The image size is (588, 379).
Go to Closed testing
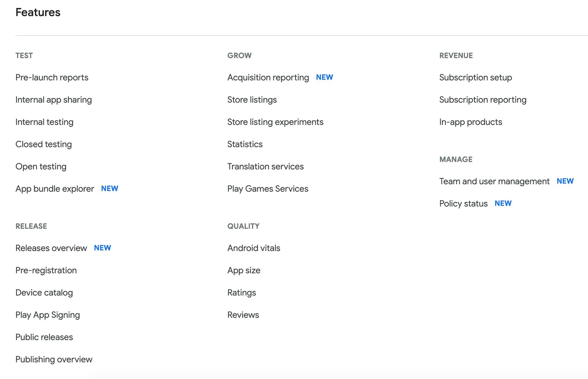click(44, 144)
